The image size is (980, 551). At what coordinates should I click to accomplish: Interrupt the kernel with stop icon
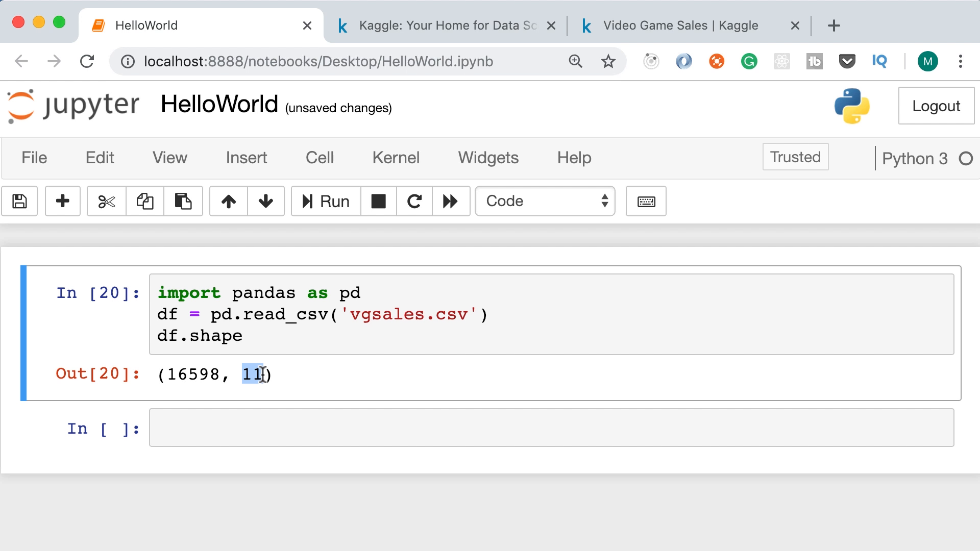click(378, 201)
